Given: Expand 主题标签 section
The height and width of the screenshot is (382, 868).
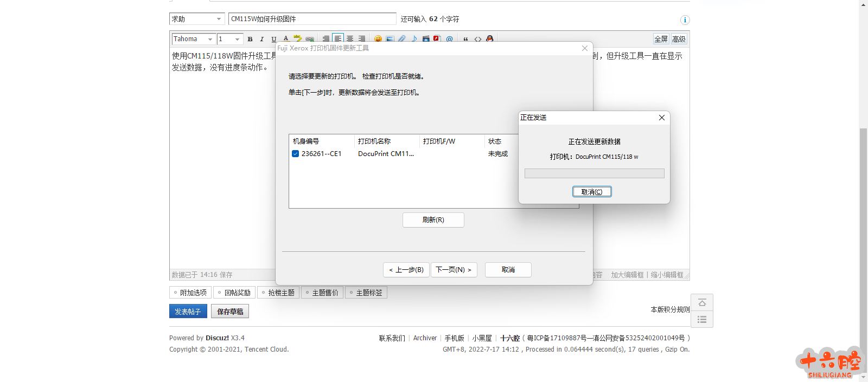Looking at the screenshot, I should pyautogui.click(x=366, y=293).
